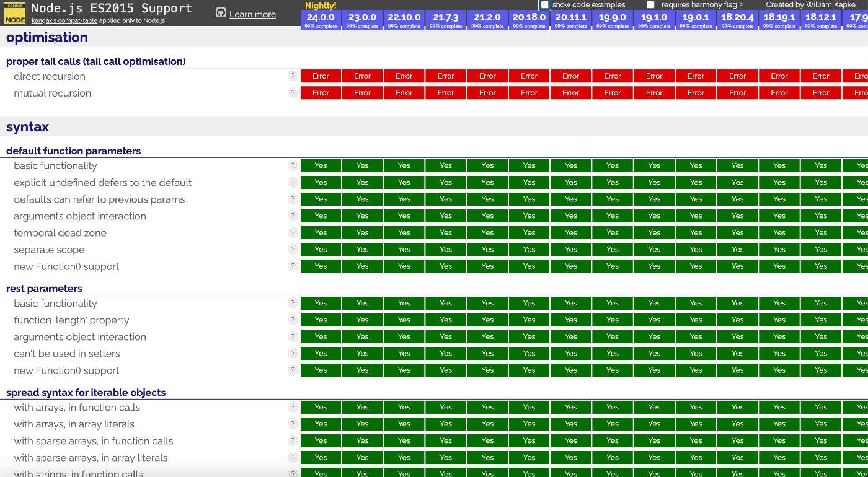
Task: Toggle the requires harmony flag checkbox
Action: click(x=650, y=5)
